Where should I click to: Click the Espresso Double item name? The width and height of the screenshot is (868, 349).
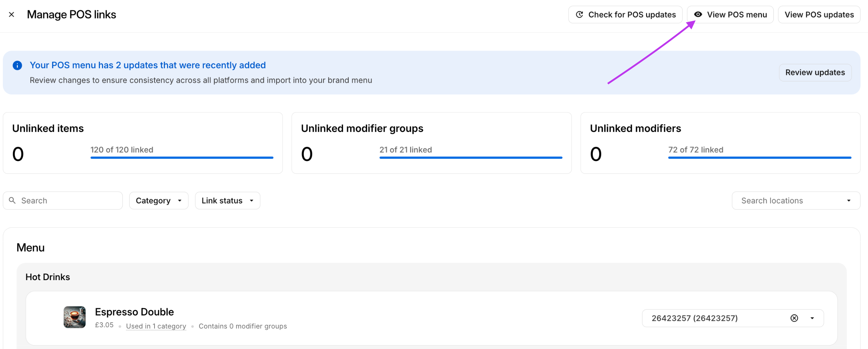(134, 312)
